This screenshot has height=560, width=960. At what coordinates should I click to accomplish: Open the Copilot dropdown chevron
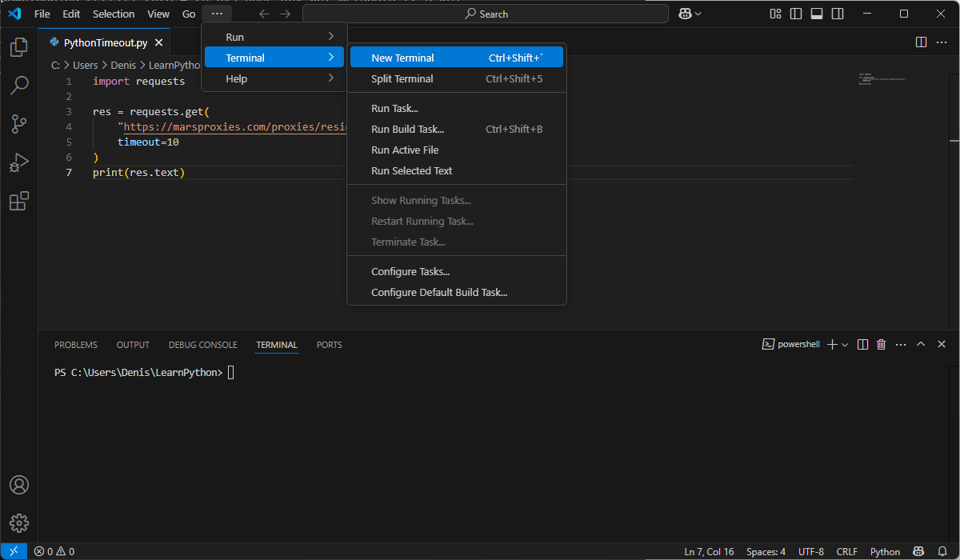pos(698,14)
